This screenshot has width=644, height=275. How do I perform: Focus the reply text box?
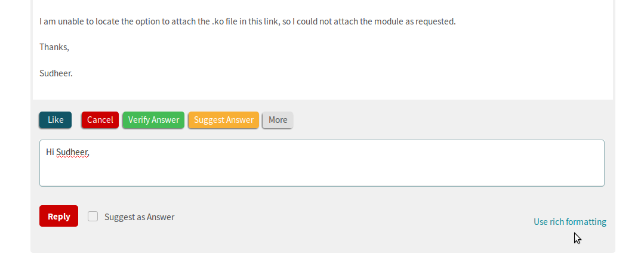[322, 163]
